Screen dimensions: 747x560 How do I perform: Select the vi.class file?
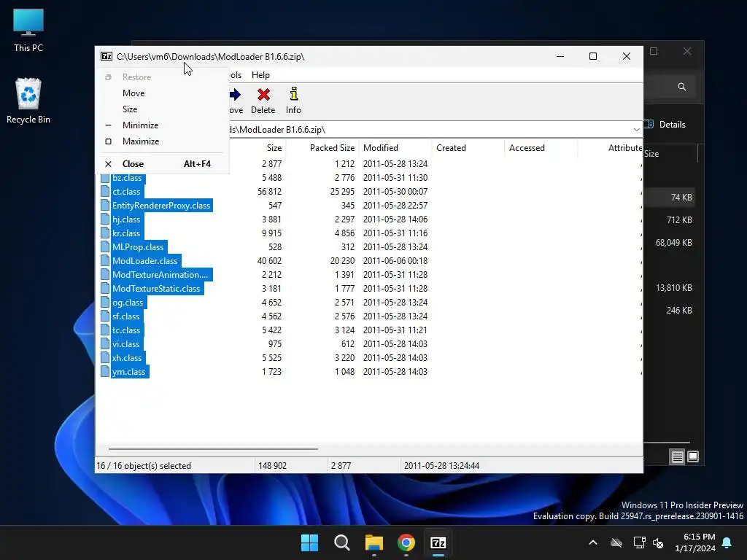pos(126,343)
